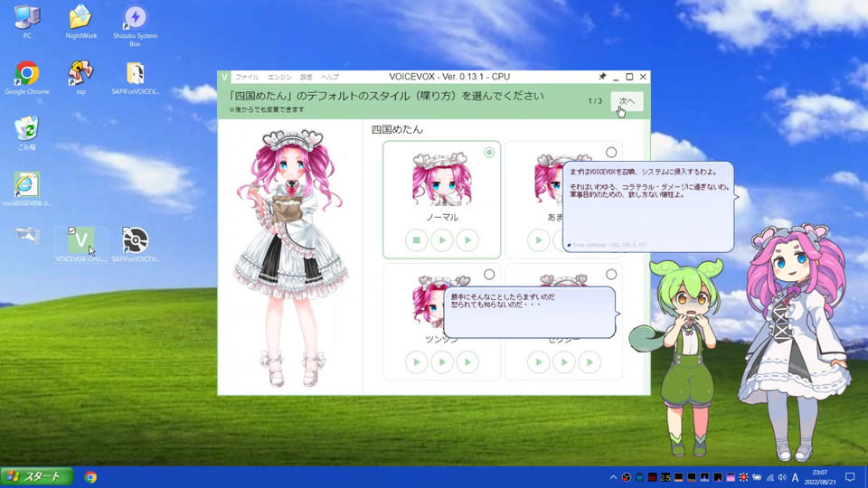Toggle the IME input mode A
This screenshot has height=488, width=868.
tap(796, 477)
